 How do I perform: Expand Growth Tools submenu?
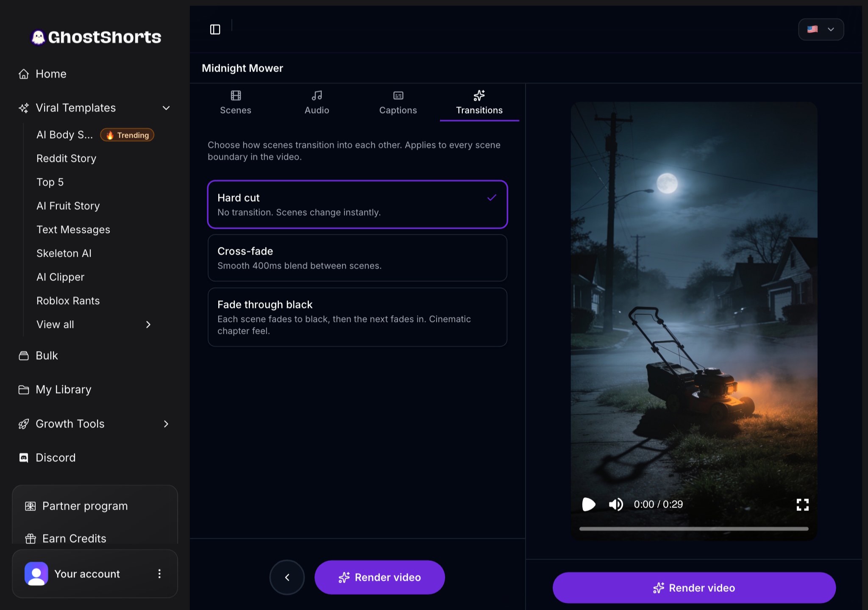pyautogui.click(x=166, y=424)
